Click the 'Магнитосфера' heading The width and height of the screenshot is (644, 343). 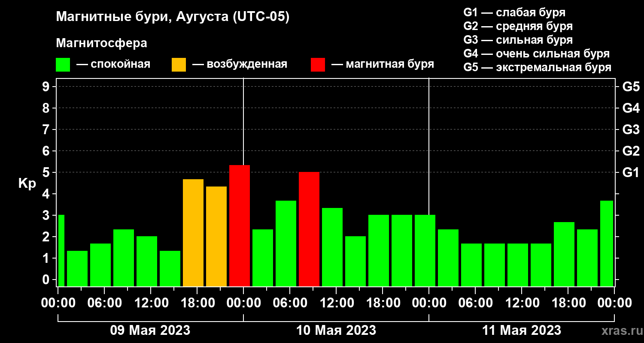click(101, 43)
